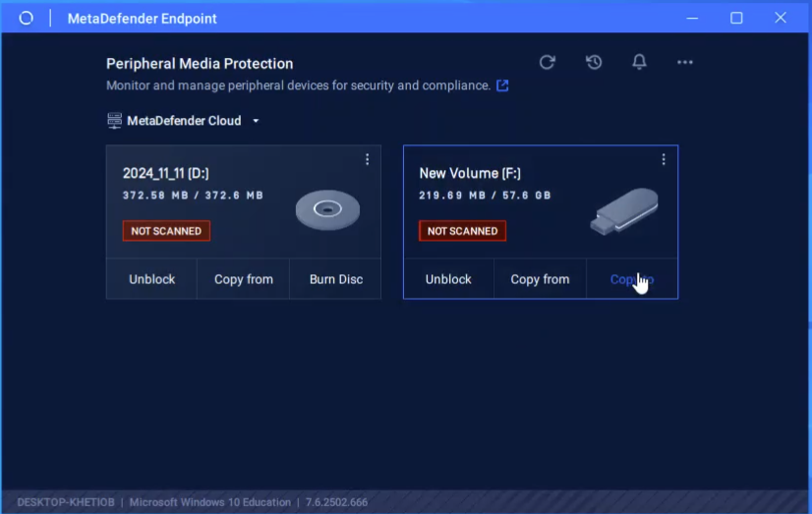The height and width of the screenshot is (514, 812).
Task: Click the refresh devices icon
Action: 547,62
